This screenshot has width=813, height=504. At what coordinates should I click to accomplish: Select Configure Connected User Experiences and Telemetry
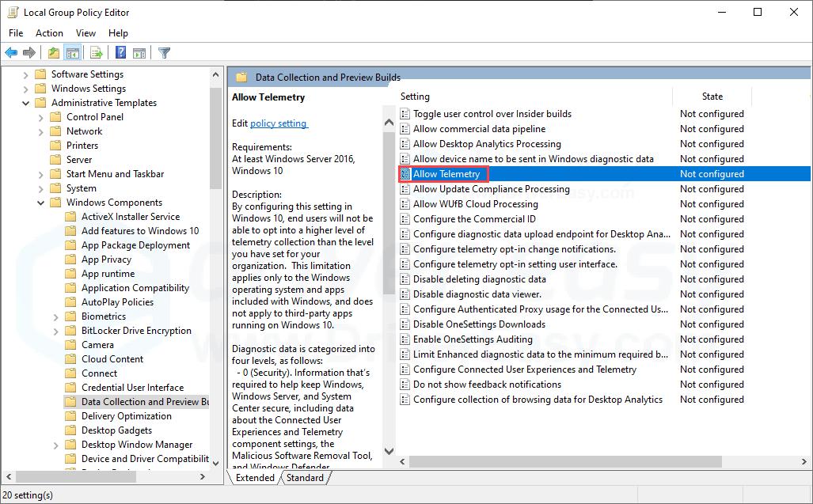point(524,369)
